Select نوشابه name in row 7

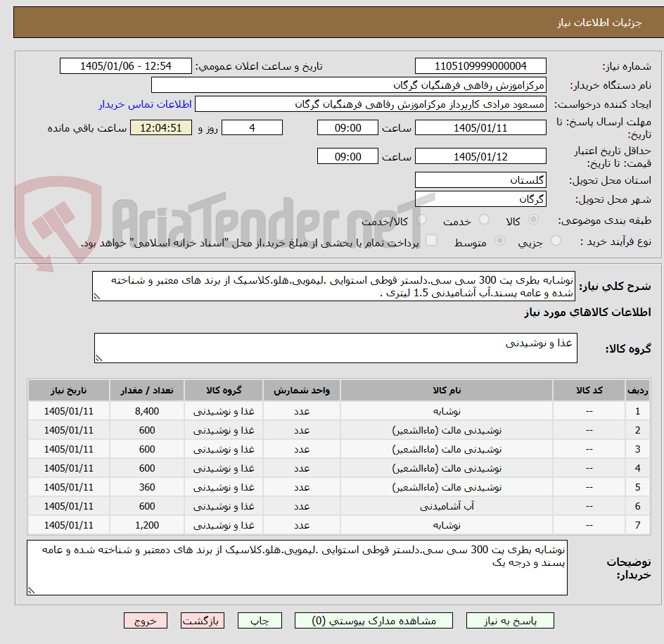(447, 525)
